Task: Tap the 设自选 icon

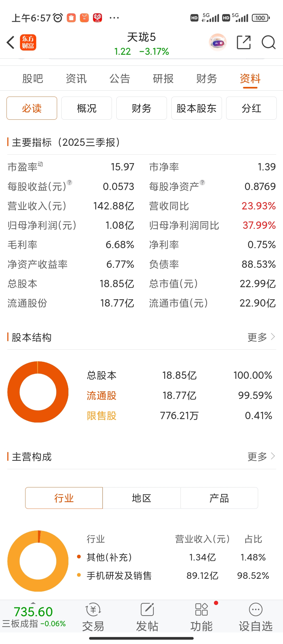Action: [x=256, y=617]
